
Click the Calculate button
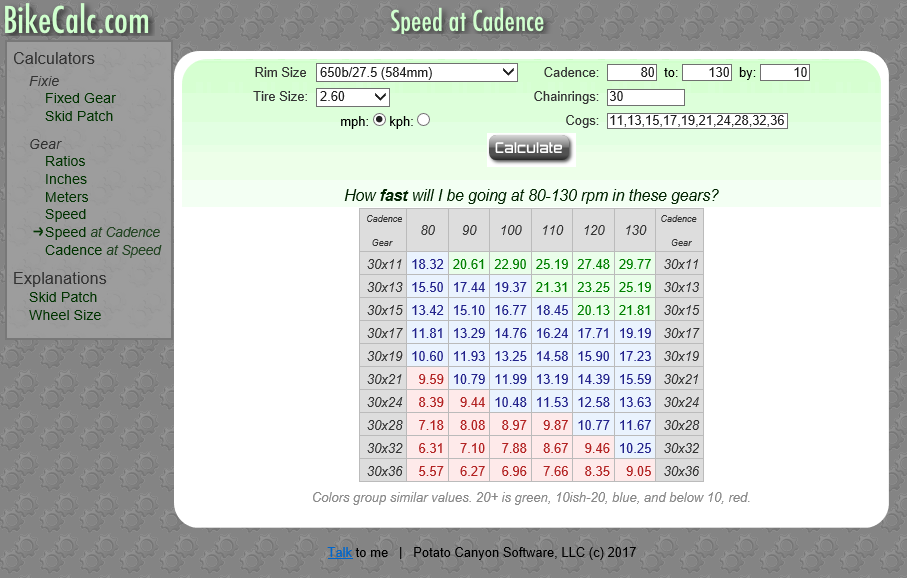pyautogui.click(x=530, y=149)
